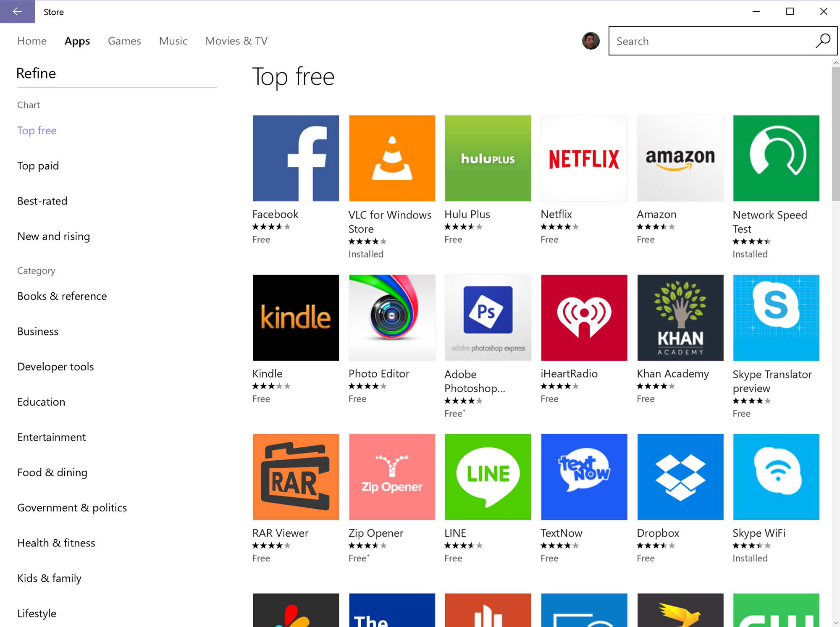Filter by Books & reference category
Viewport: 840px width, 627px height.
click(62, 296)
